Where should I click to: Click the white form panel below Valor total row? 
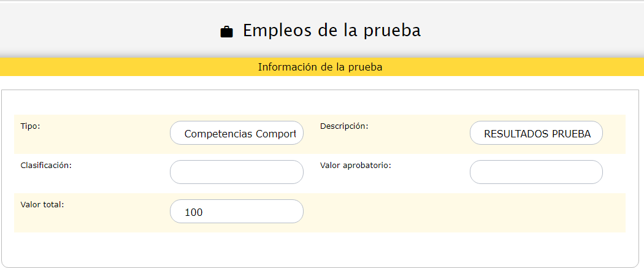[319, 250]
